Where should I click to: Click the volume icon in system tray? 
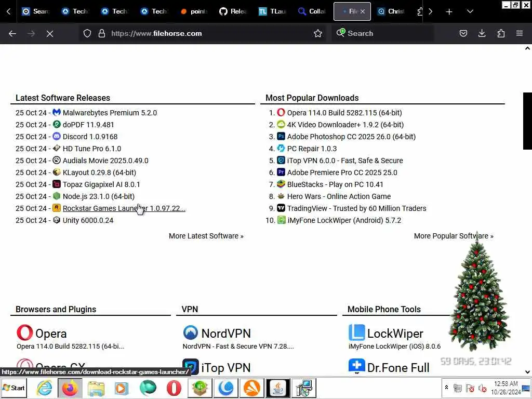(482, 388)
